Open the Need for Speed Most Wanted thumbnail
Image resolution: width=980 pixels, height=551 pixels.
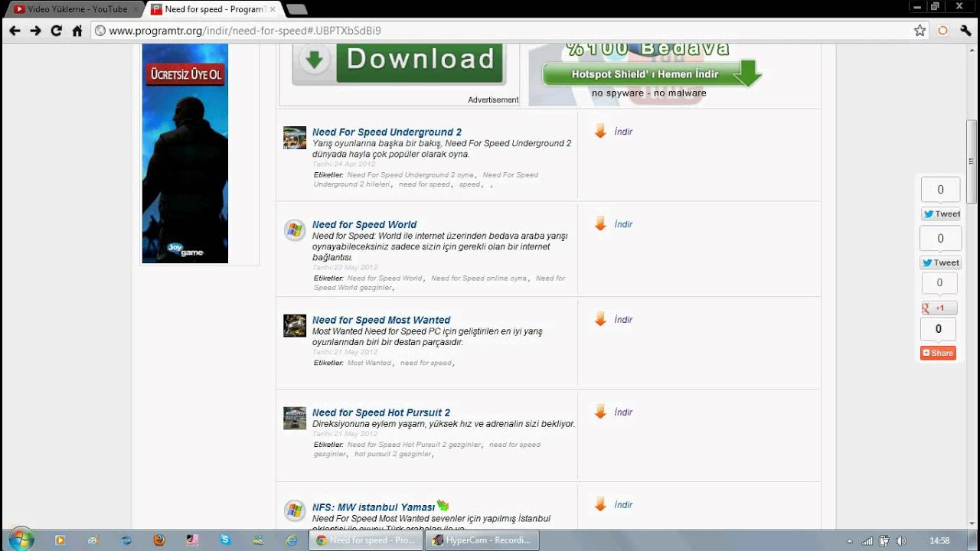click(295, 325)
